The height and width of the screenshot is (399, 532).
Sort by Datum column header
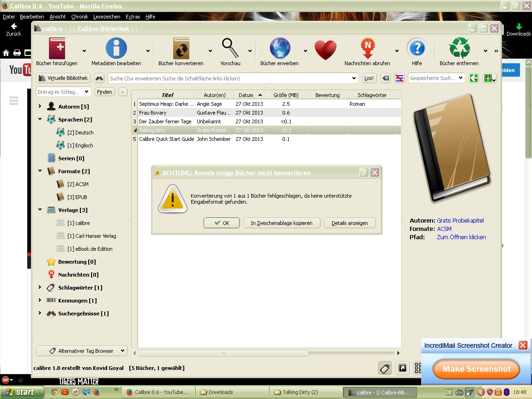(249, 95)
